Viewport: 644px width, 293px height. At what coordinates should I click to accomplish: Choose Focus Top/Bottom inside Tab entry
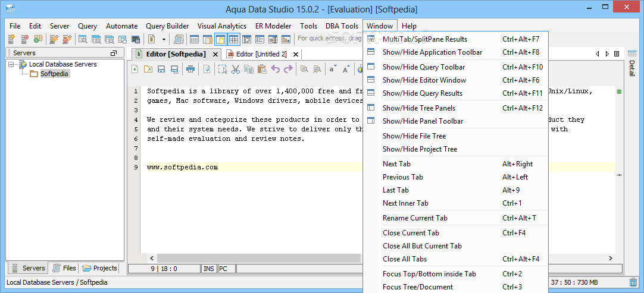(x=455, y=274)
